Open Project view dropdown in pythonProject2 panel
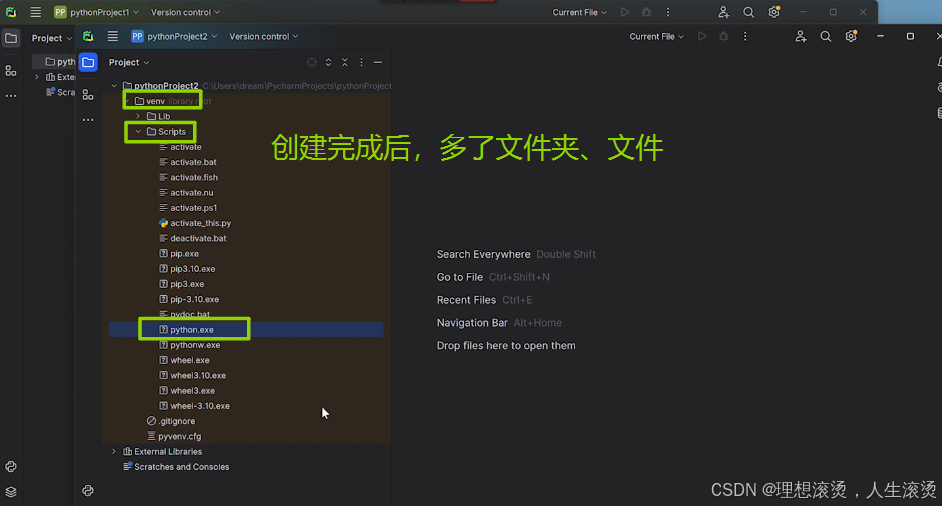942x506 pixels. (129, 62)
